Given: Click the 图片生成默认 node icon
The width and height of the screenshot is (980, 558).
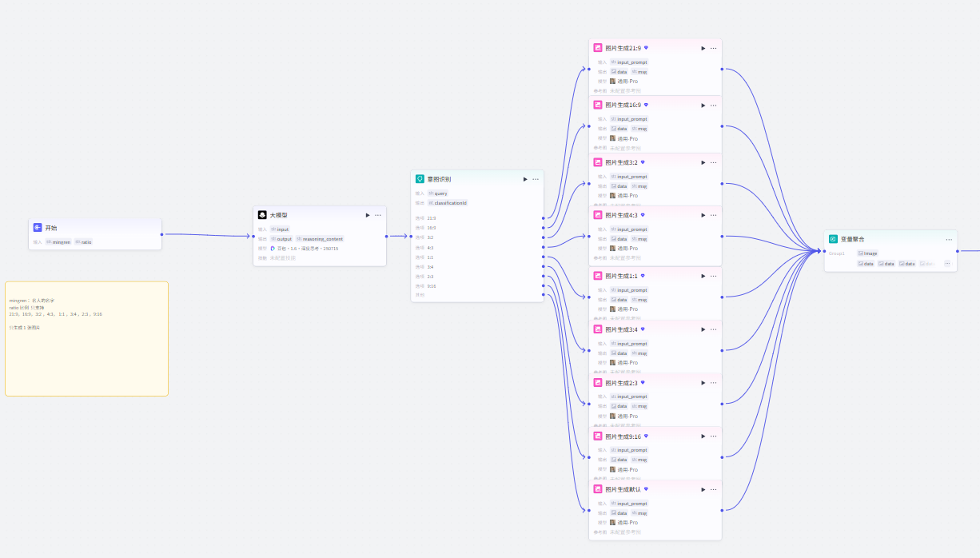Looking at the screenshot, I should click(x=598, y=489).
